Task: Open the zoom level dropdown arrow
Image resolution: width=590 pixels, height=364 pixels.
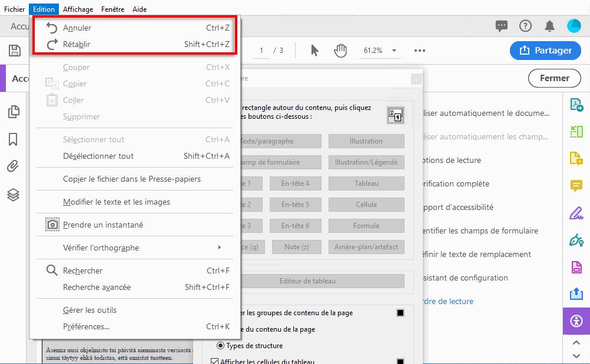Action: 394,51
